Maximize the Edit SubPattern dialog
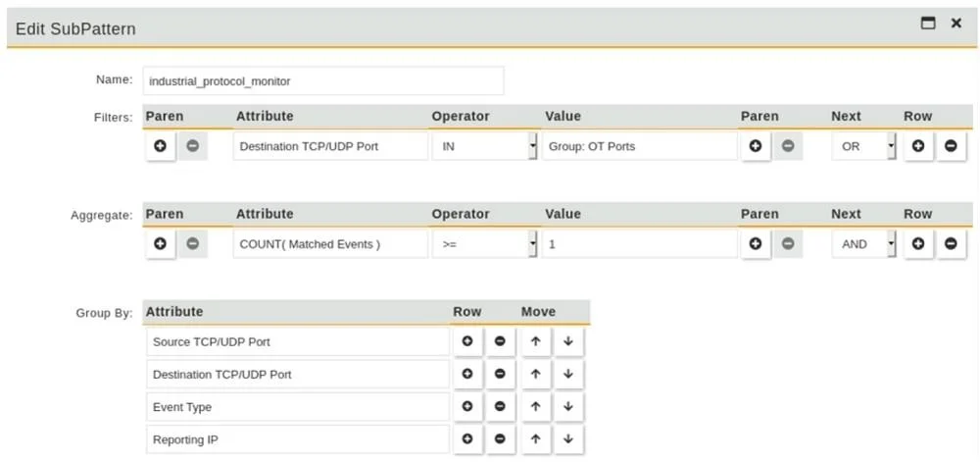Screen dimensions: 980x462 [x=928, y=24]
